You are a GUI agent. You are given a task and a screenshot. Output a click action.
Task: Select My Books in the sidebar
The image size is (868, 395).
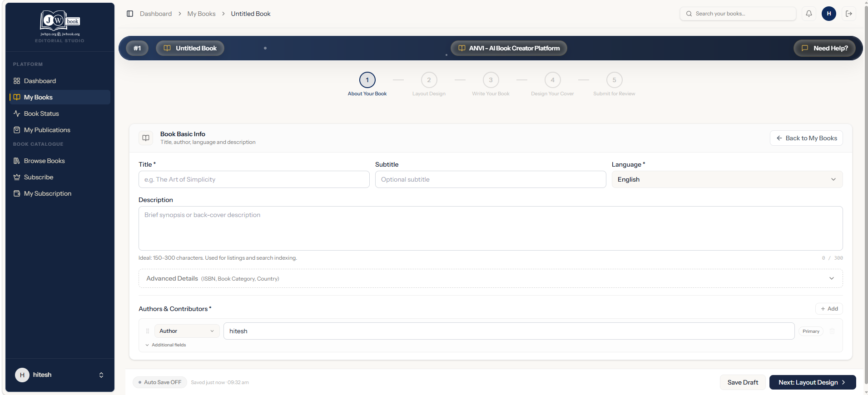(60, 97)
